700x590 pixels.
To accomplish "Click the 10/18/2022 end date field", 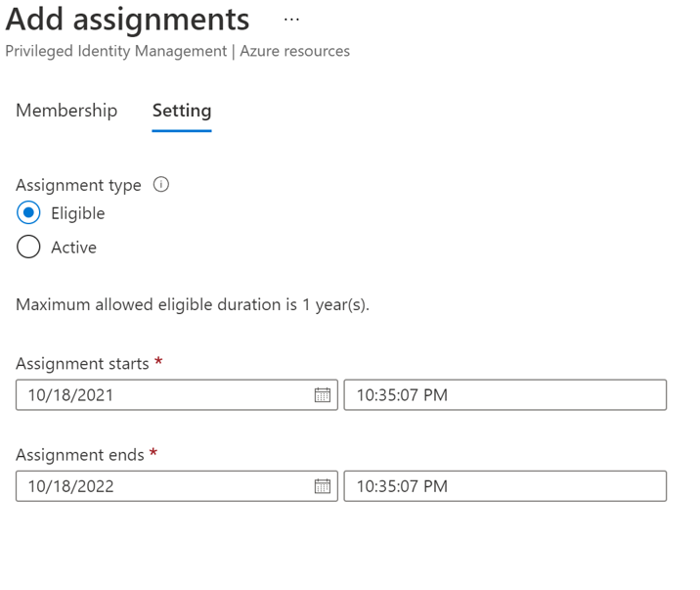I will coord(161,485).
